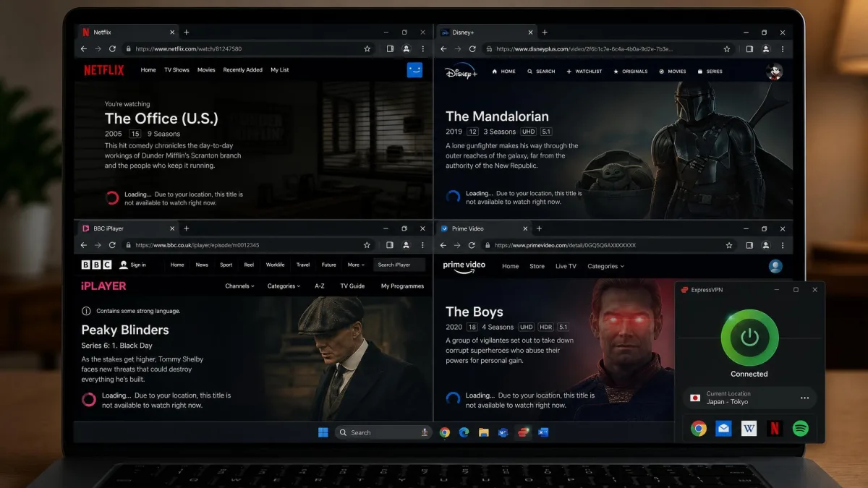868x488 pixels.
Task: Reload the Netflix browser page
Action: (112, 49)
